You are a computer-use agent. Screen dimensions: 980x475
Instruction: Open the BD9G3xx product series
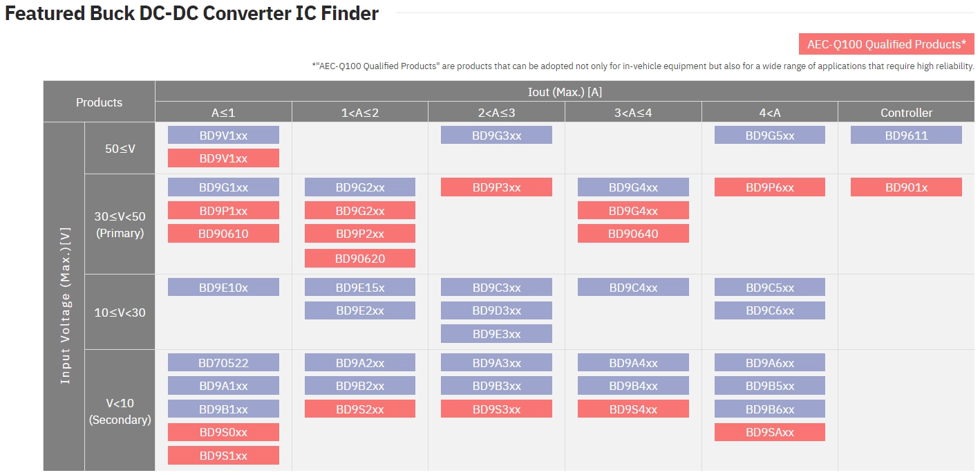point(496,136)
